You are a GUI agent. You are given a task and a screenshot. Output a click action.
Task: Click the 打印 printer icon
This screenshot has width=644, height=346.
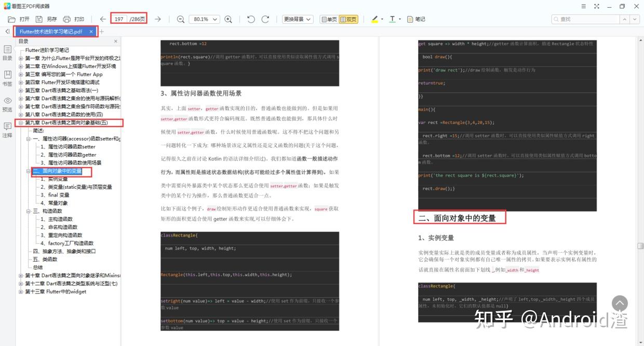(66, 19)
